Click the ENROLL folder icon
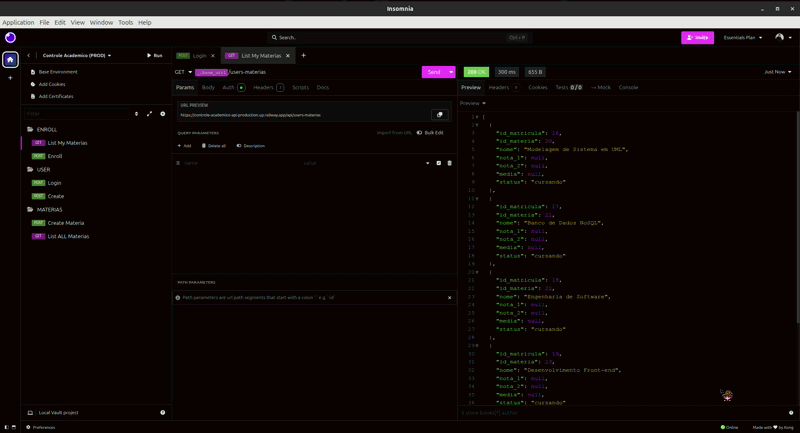This screenshot has height=433, width=800. (30, 130)
